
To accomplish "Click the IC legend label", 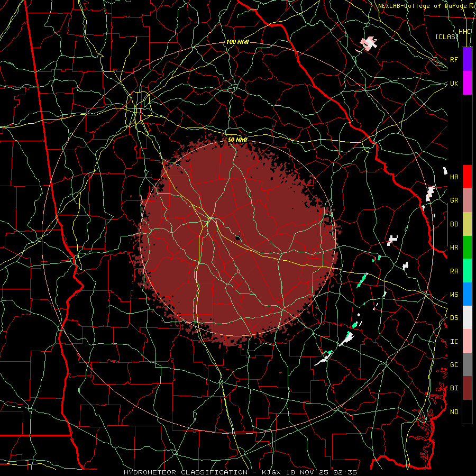I will pyautogui.click(x=454, y=342).
